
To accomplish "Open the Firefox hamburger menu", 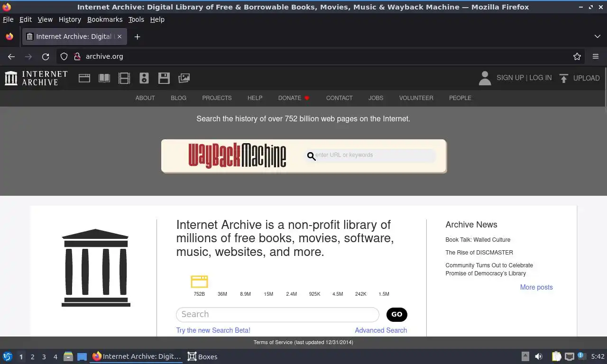I will pyautogui.click(x=596, y=56).
